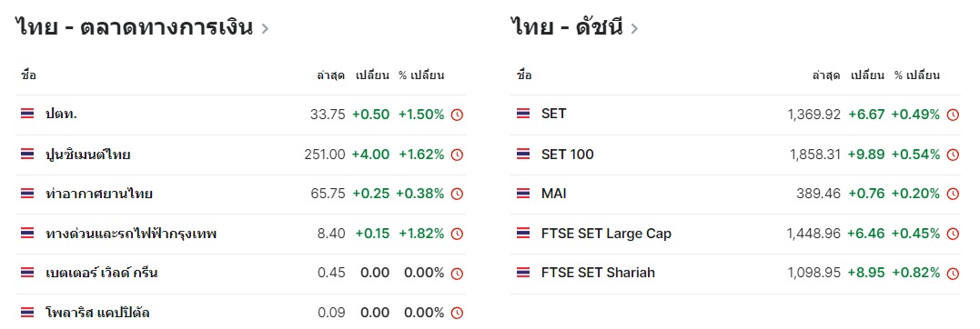Click the clock icon in the ปตท. row

457,115
